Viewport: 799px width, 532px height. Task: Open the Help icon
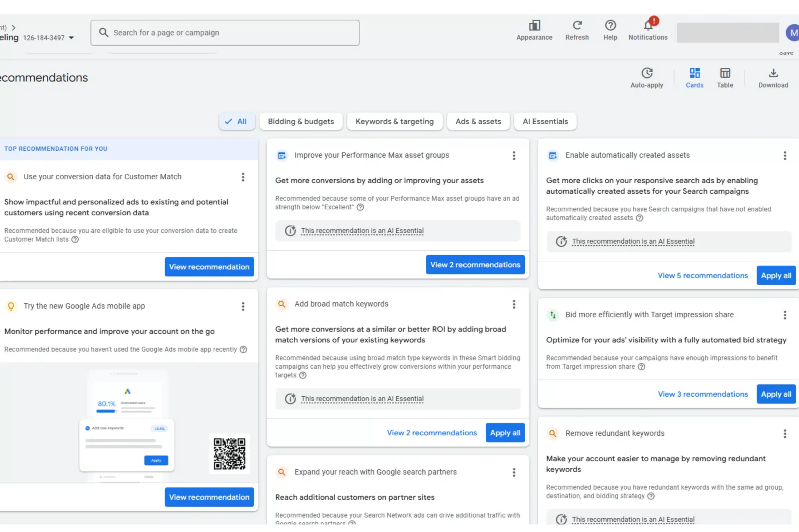coord(610,26)
